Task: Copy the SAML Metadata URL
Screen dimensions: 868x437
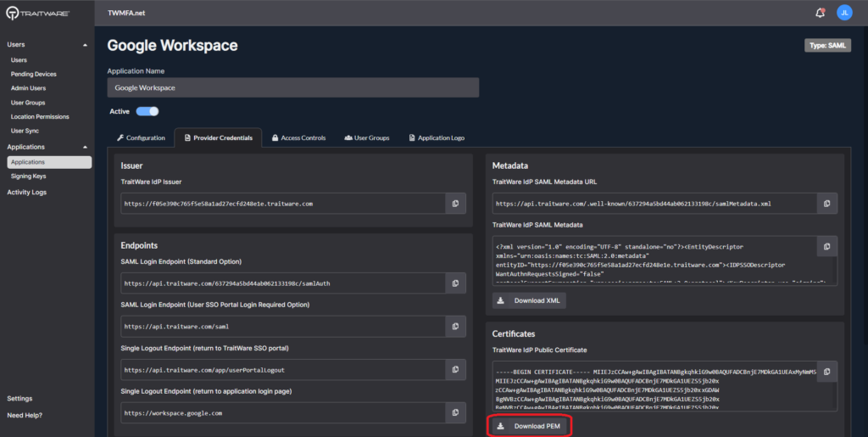Action: click(x=827, y=204)
